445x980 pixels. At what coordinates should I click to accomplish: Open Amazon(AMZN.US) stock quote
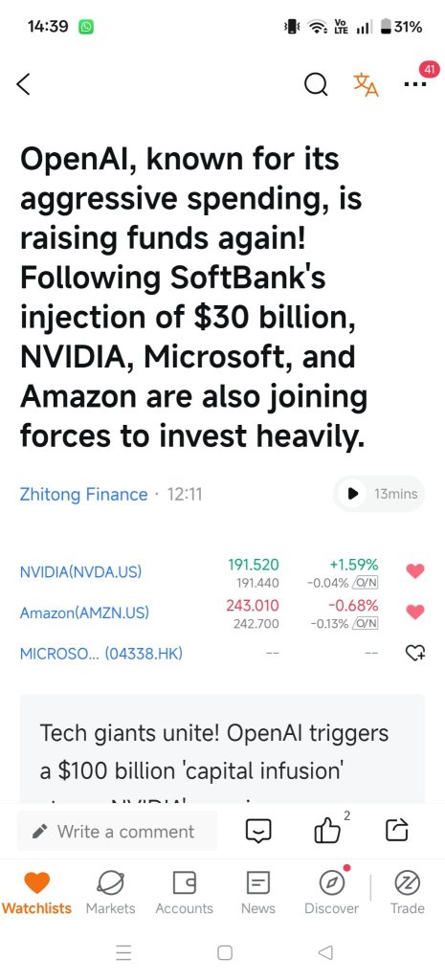coord(84,613)
